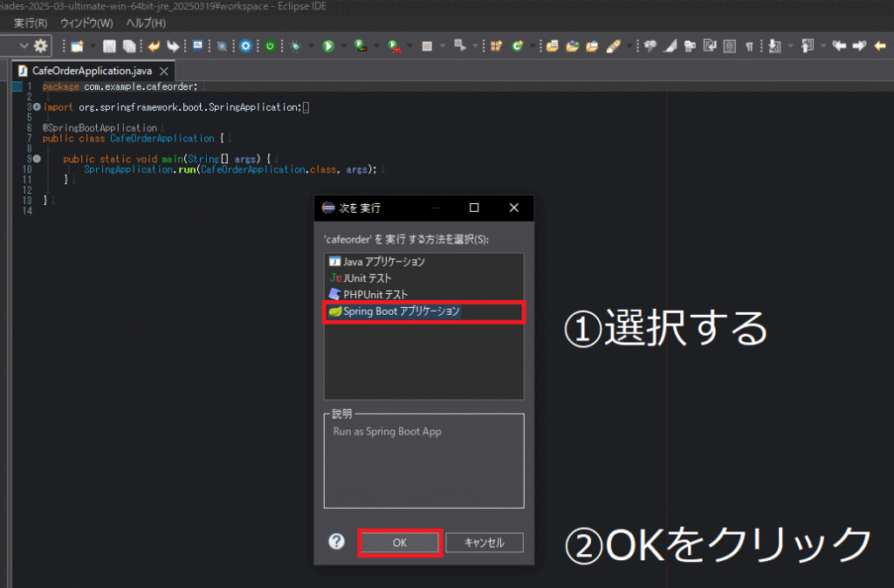Select PHPUnit テスト in the list
894x588 pixels.
pyautogui.click(x=423, y=295)
